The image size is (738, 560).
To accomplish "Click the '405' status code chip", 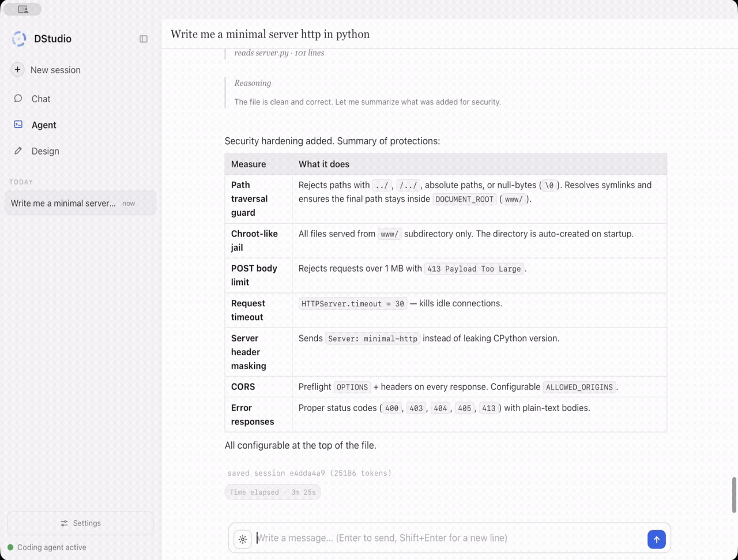I will point(465,408).
